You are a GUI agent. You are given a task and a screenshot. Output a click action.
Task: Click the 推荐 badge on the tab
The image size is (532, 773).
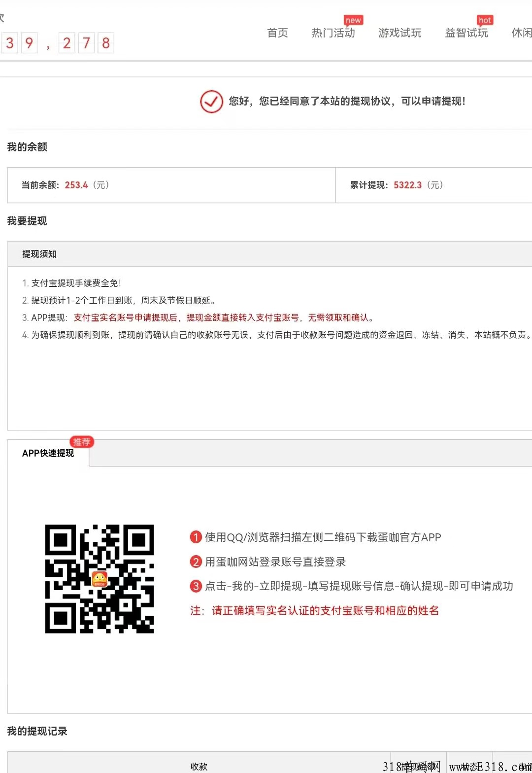(82, 442)
